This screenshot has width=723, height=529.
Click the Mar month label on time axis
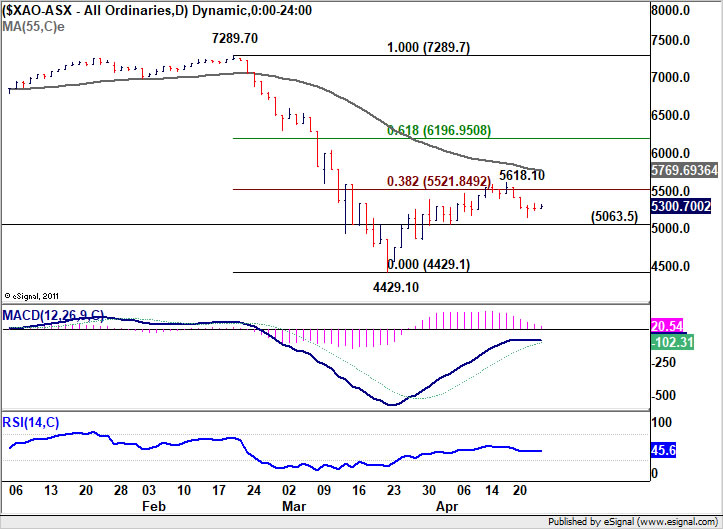[294, 506]
